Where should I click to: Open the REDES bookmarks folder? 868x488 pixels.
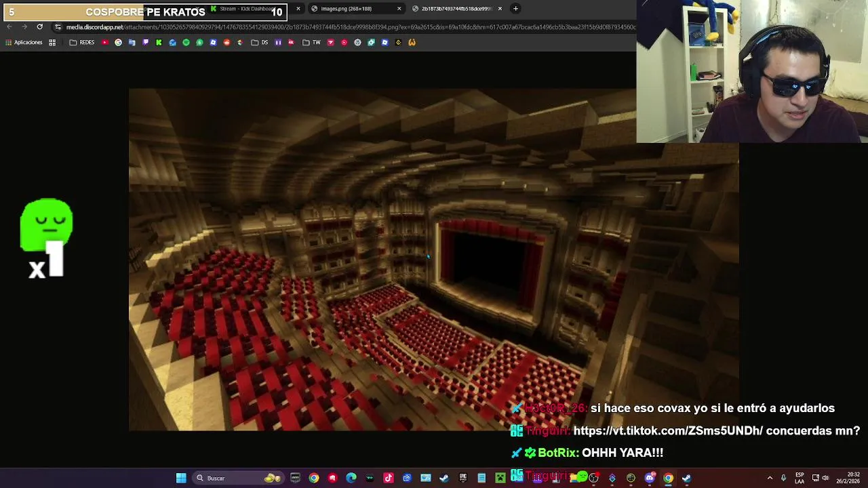[x=82, y=42]
